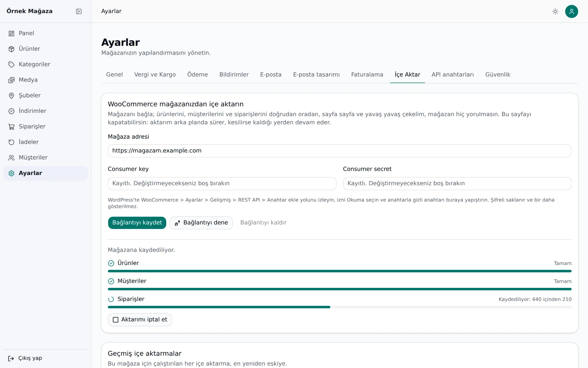The width and height of the screenshot is (588, 368).
Task: Switch to the Genel tab
Action: click(x=114, y=75)
